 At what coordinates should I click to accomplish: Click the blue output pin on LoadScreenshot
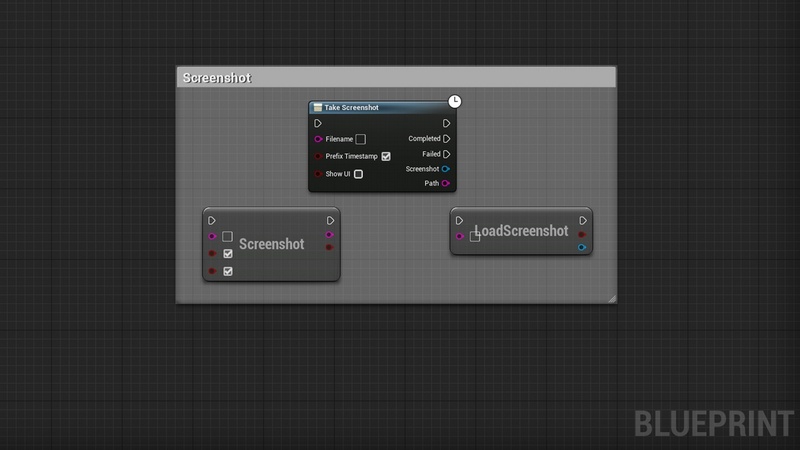pos(583,246)
